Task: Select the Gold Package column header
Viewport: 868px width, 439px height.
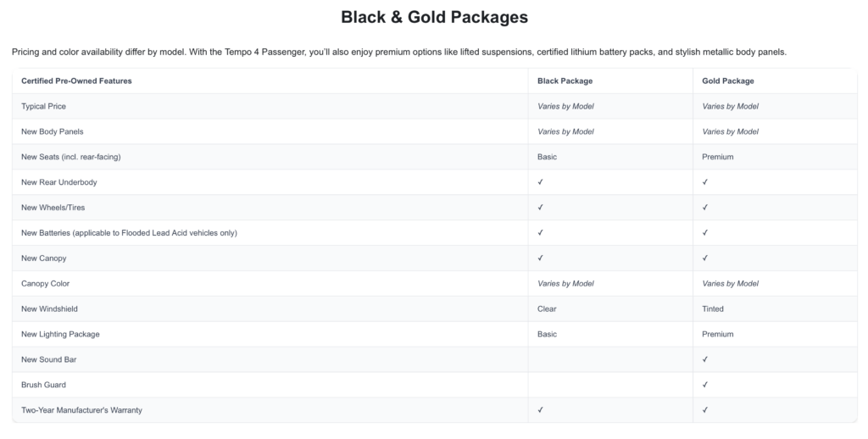Action: pos(728,81)
